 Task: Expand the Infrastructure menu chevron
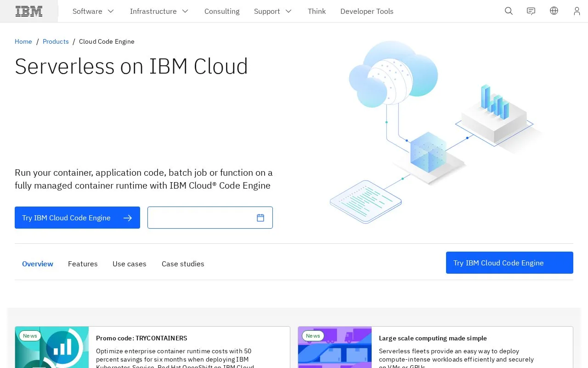[x=185, y=11]
